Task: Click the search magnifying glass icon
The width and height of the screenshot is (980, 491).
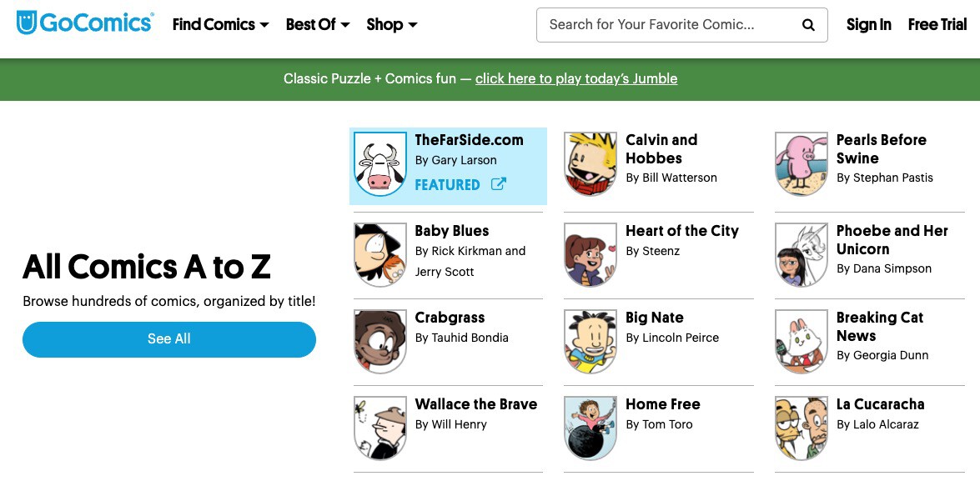Action: 807,25
